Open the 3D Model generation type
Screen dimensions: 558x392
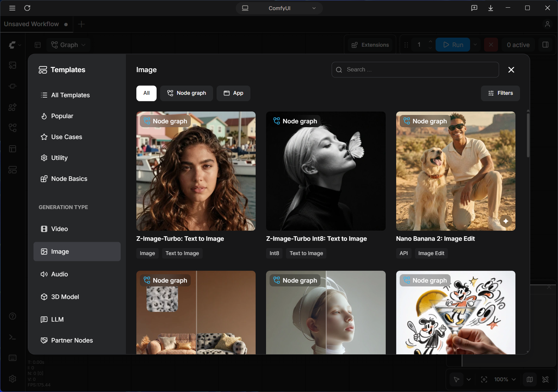(77, 297)
